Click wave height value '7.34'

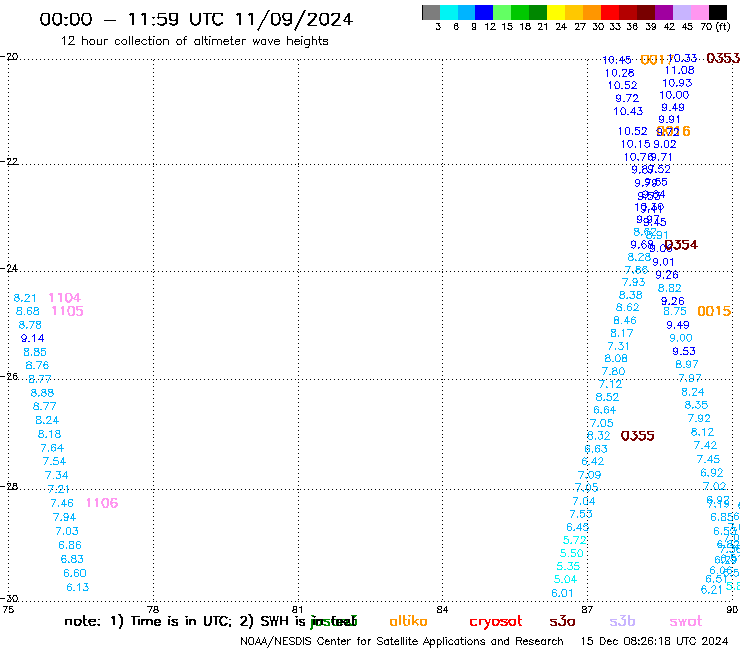coord(57,475)
